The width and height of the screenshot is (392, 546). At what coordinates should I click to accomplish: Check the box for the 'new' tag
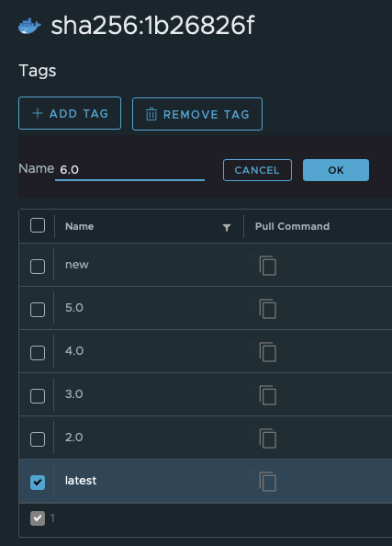click(x=38, y=267)
